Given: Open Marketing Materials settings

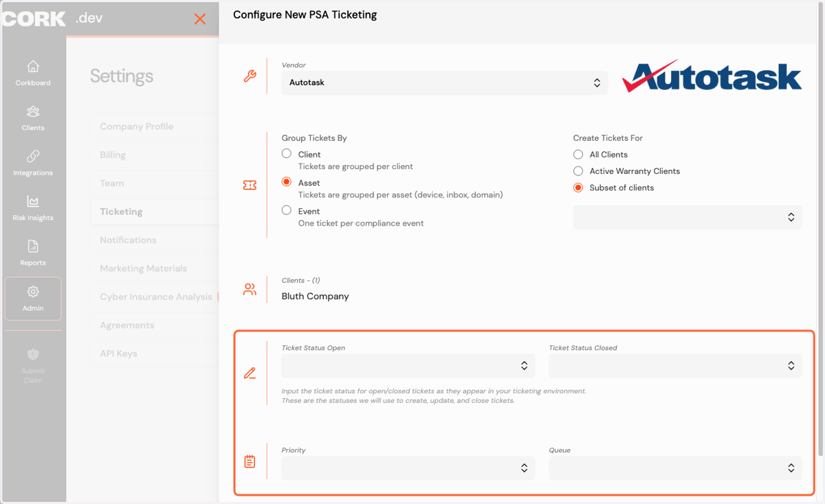Looking at the screenshot, I should (x=144, y=268).
